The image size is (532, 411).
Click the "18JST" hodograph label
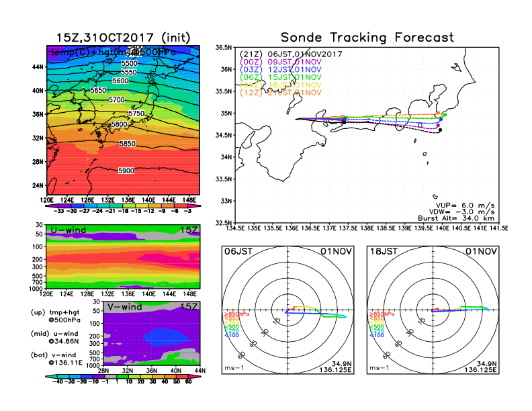384,251
